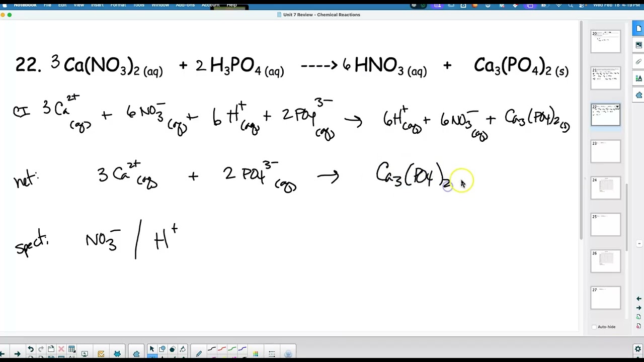
Task: Click the delete red X icon
Action: 61,349
